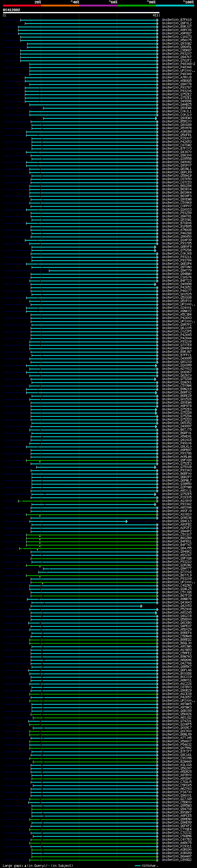Select the UniRef100_C5Y3X7 label
This screenshot has width=197, height=868.
176,535
